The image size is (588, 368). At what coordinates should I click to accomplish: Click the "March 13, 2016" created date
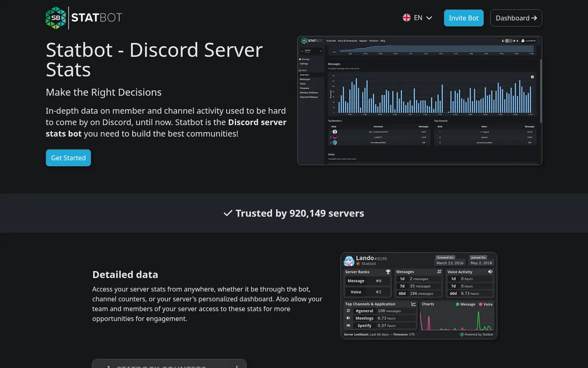coord(450,263)
